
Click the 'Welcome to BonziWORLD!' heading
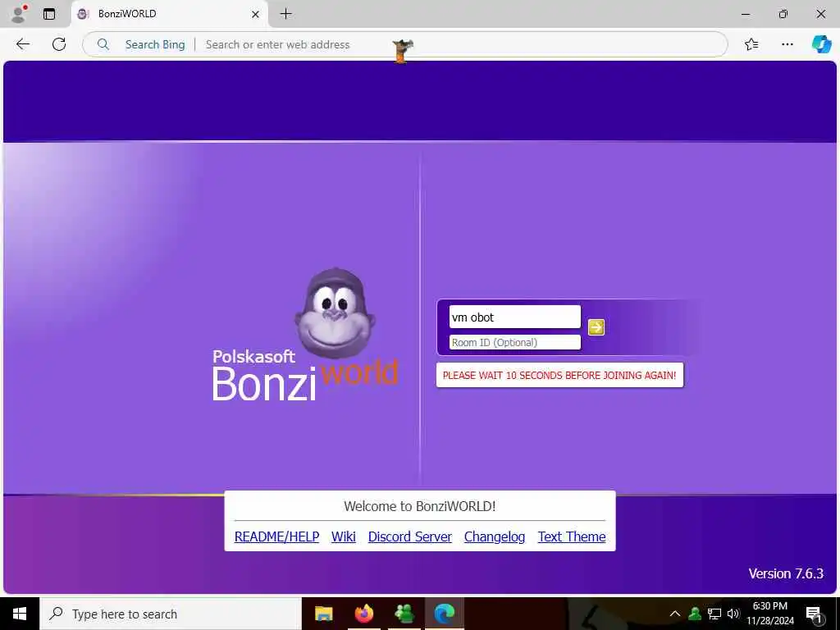(x=419, y=506)
